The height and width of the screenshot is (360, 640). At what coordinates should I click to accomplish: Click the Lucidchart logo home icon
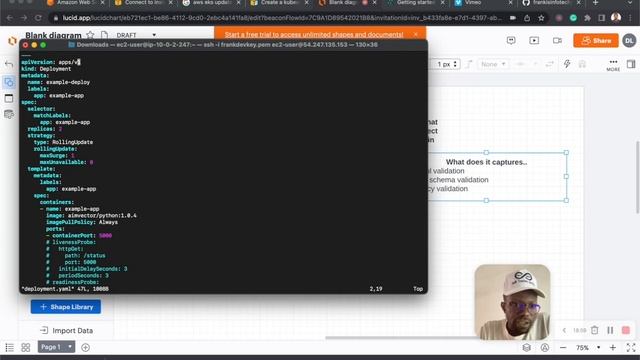coord(12,41)
